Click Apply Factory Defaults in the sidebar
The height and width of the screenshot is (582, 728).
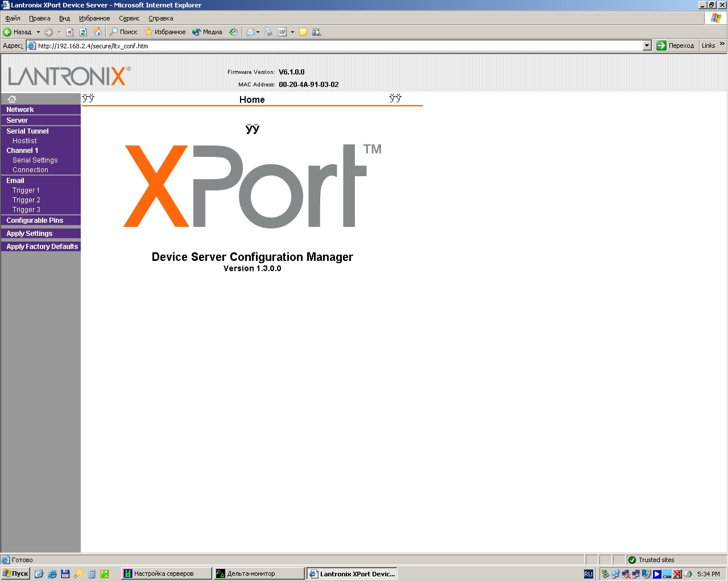tap(42, 247)
